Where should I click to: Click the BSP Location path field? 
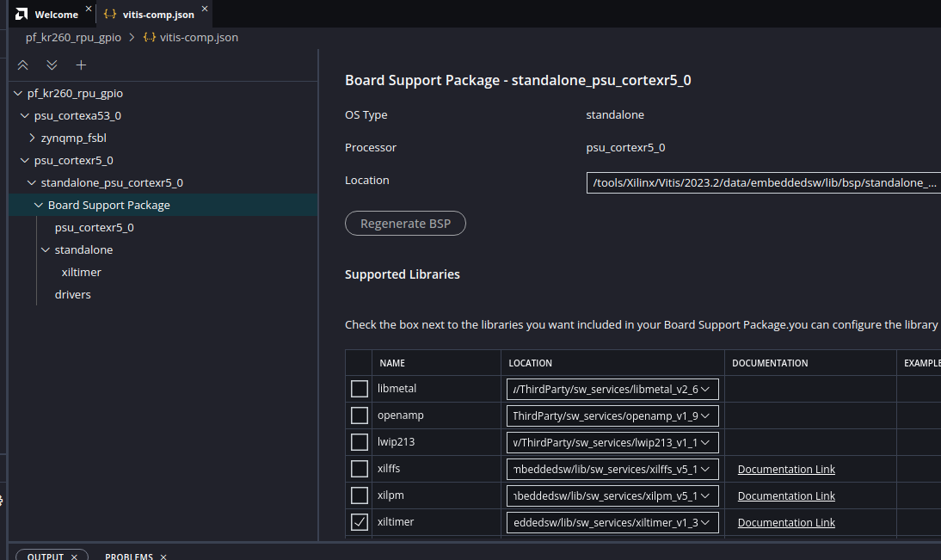click(x=762, y=182)
